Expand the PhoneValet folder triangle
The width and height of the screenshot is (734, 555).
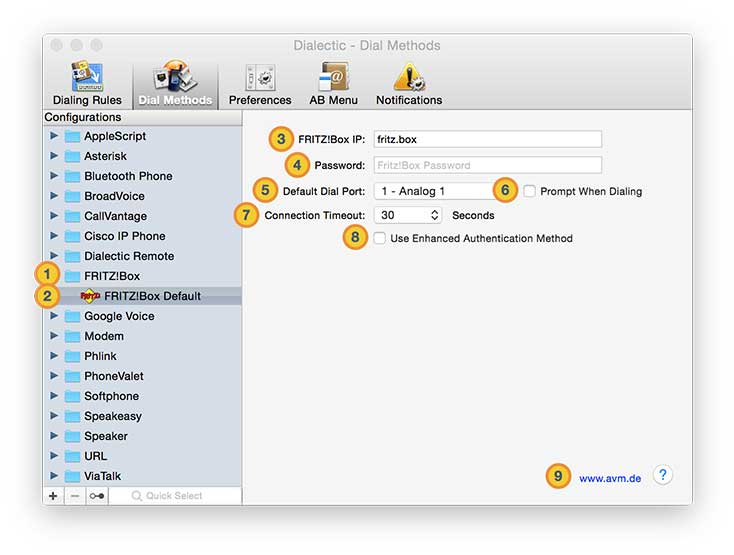coord(54,375)
